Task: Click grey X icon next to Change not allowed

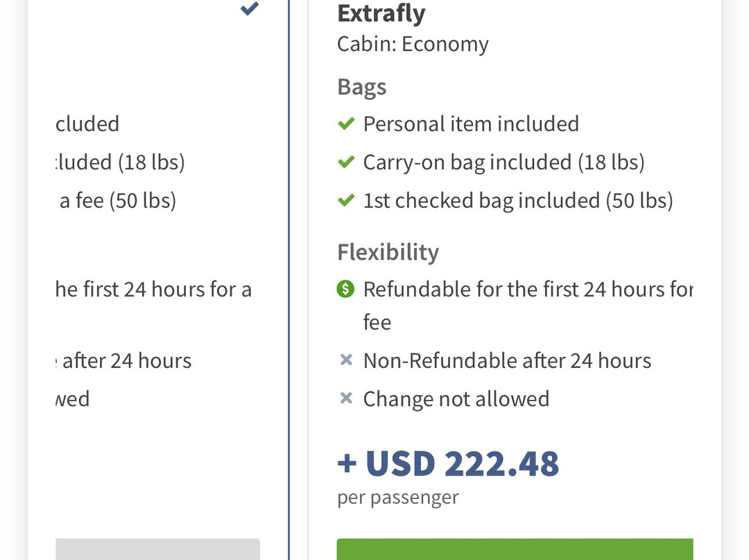Action: 346,399
